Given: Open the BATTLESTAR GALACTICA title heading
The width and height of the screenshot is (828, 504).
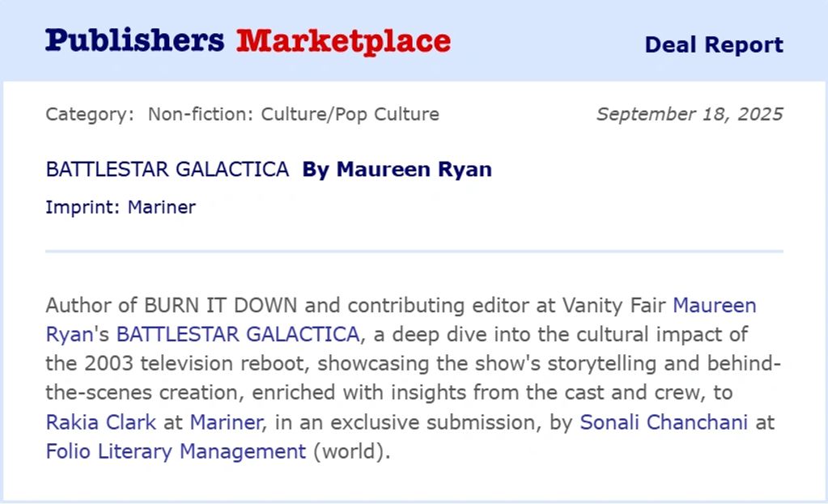Looking at the screenshot, I should (168, 169).
